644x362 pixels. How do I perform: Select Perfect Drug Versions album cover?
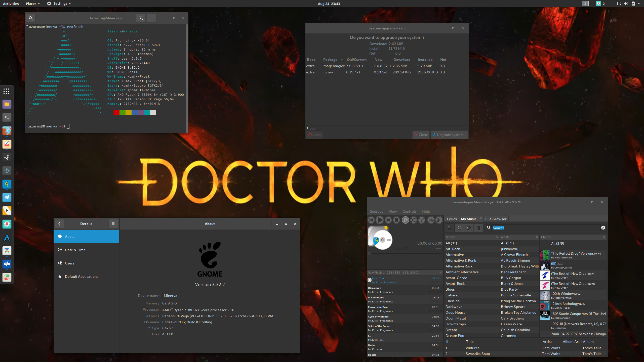click(545, 255)
